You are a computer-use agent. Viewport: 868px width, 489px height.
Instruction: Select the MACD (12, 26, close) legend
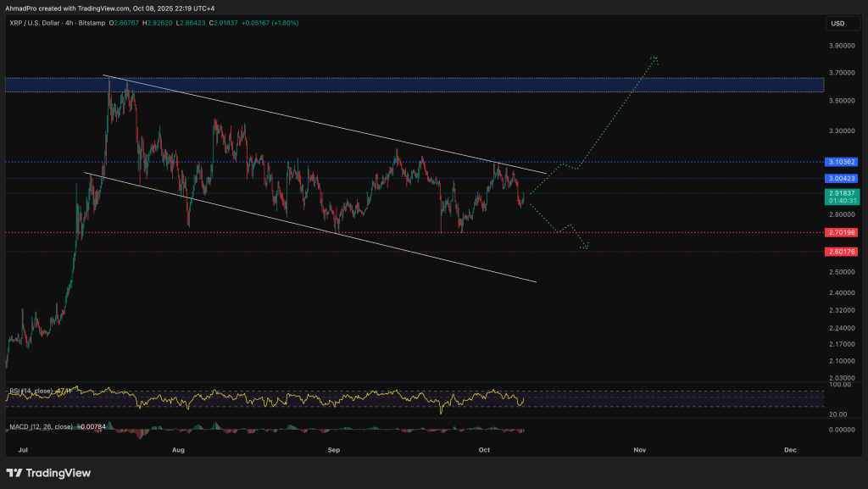pyautogui.click(x=38, y=426)
